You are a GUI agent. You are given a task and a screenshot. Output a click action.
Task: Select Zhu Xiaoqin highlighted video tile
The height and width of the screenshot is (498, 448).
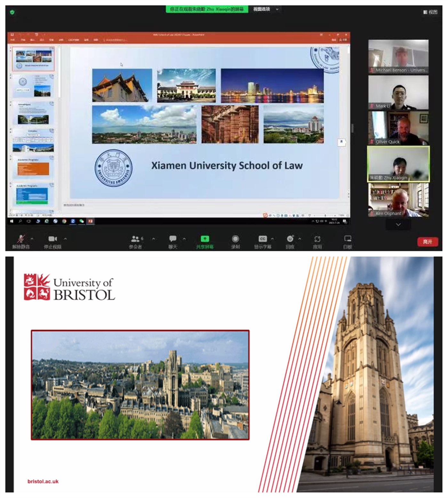(x=398, y=164)
